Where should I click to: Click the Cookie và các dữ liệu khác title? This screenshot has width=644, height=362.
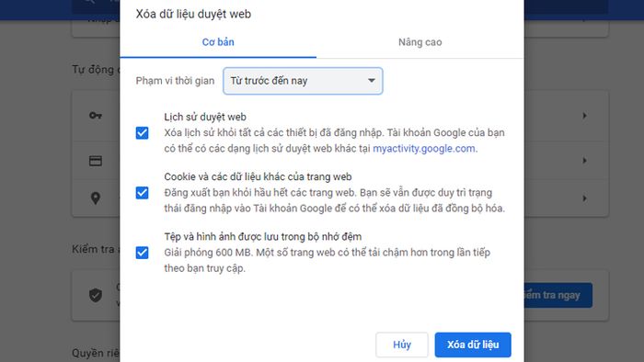point(258,176)
